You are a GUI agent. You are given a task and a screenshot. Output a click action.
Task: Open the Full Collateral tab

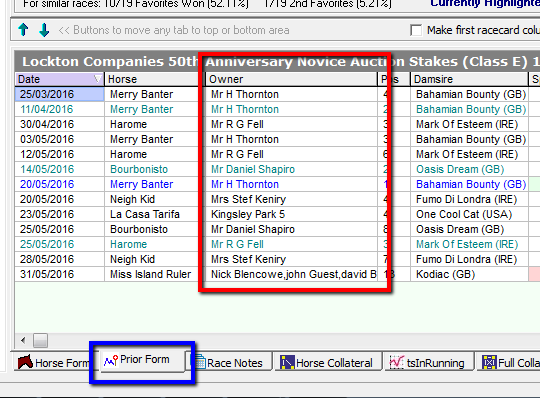pyautogui.click(x=509, y=363)
